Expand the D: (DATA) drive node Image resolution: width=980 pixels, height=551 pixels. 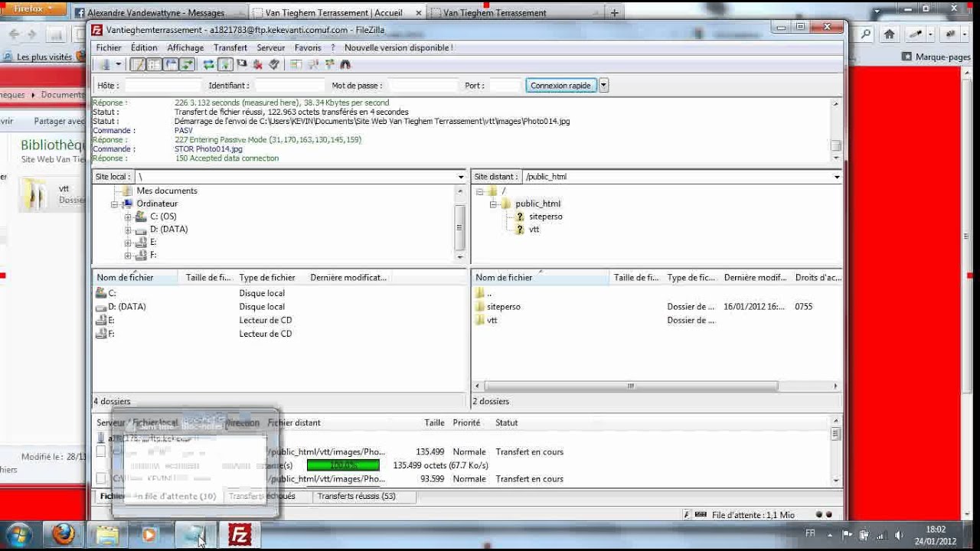pyautogui.click(x=128, y=230)
